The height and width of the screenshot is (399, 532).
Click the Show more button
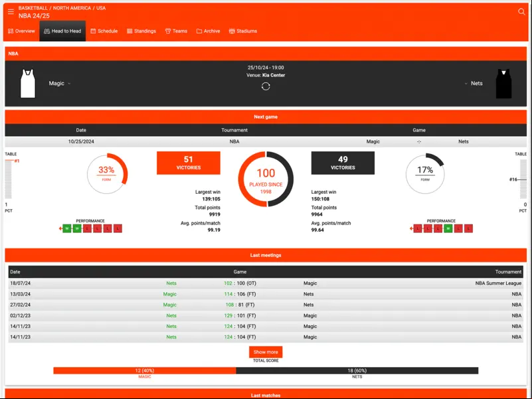pos(266,352)
